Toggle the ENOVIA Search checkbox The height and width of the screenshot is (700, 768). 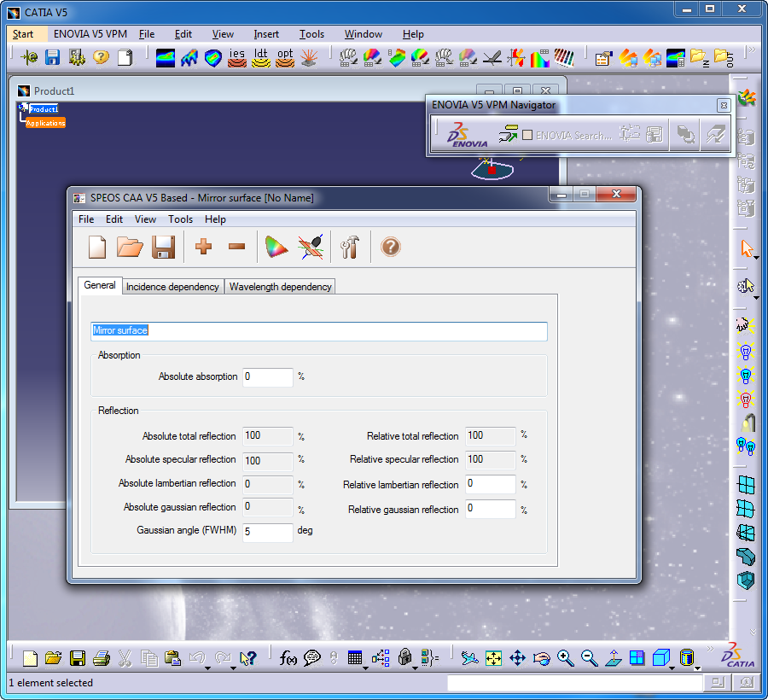527,135
